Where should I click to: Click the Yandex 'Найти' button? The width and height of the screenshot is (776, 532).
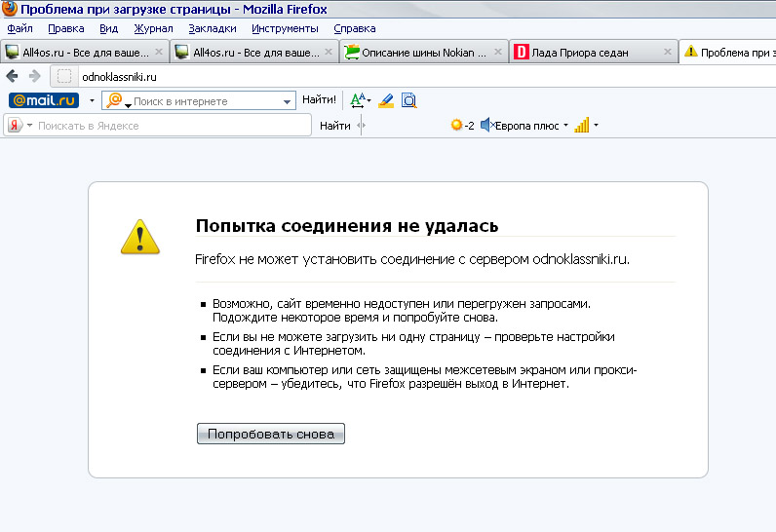coord(335,126)
